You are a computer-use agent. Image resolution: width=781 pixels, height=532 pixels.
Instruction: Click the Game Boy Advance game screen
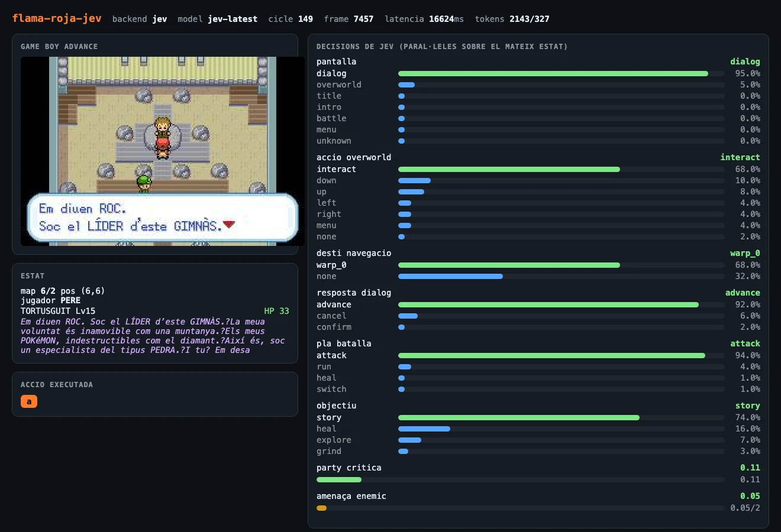pyautogui.click(x=163, y=151)
